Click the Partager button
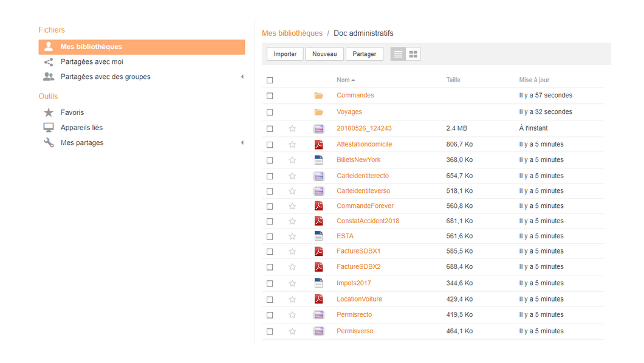This screenshot has width=644, height=363. click(x=364, y=54)
